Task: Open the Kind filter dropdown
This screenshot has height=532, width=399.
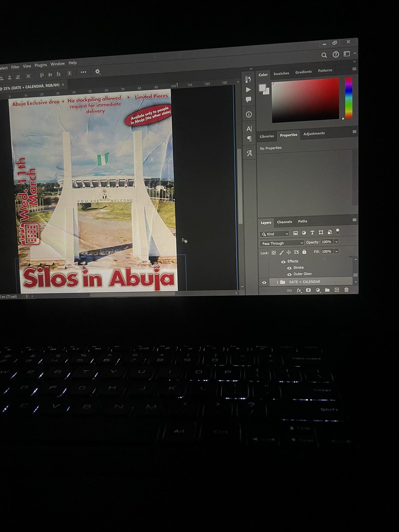Action: (274, 234)
